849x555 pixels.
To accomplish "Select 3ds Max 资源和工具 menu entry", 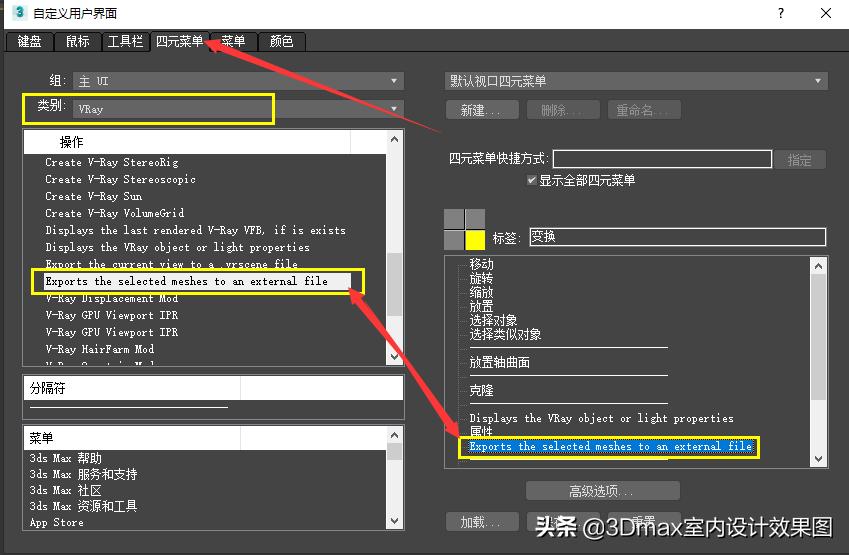I will tap(83, 506).
